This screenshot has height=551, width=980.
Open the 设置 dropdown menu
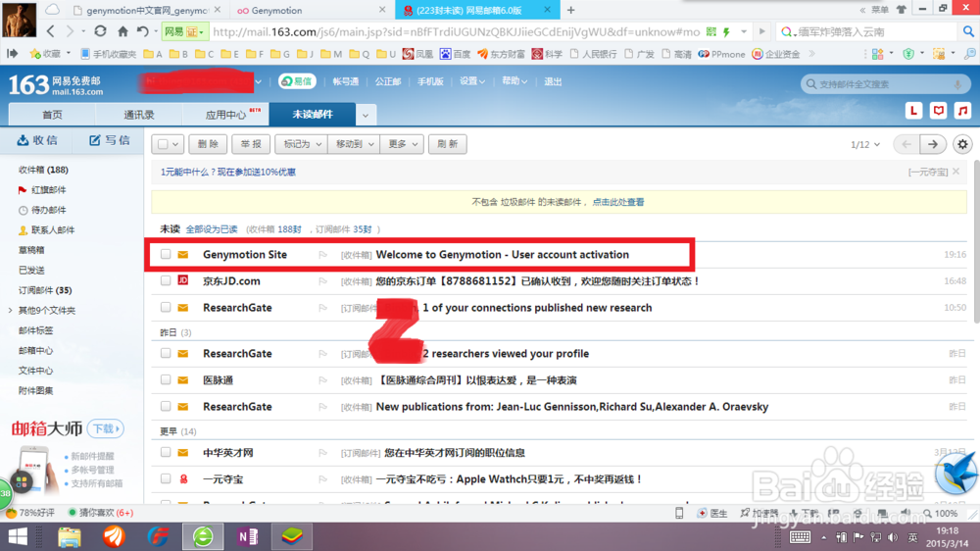pyautogui.click(x=472, y=81)
